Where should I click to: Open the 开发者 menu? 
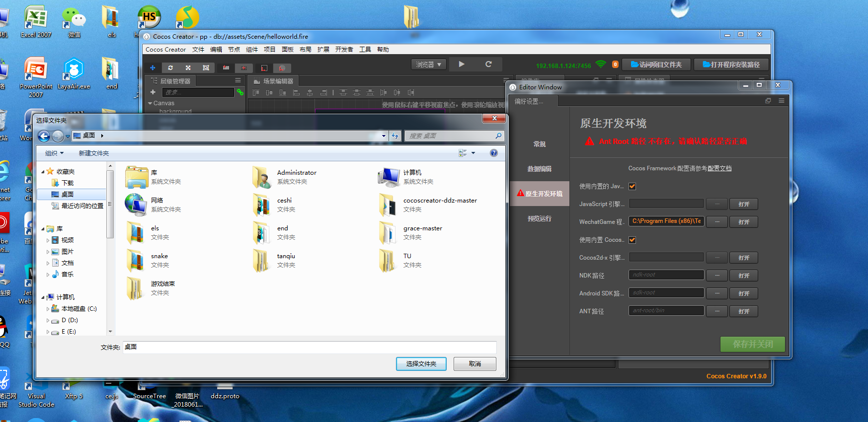coord(344,50)
